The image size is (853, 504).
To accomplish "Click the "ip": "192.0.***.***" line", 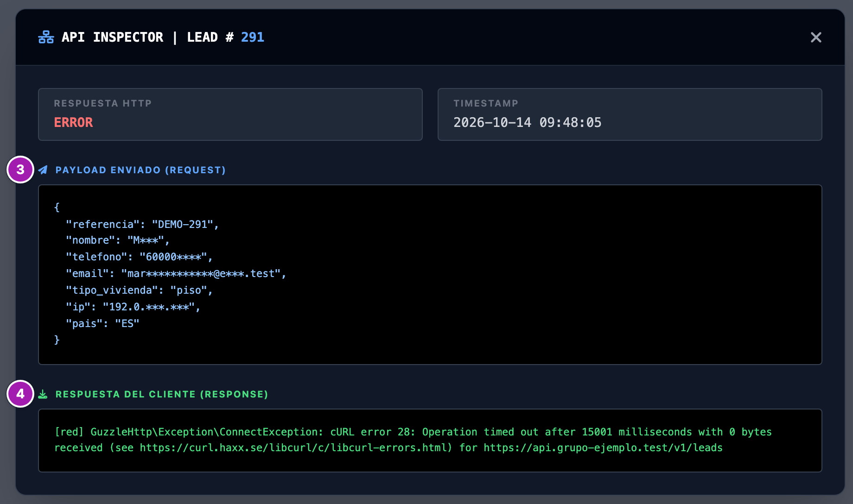I will point(133,307).
